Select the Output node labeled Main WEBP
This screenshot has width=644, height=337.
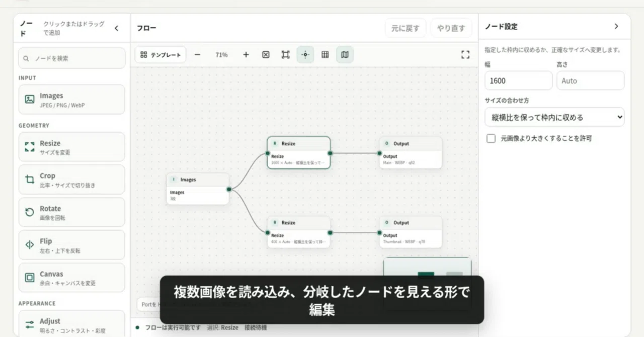point(411,152)
